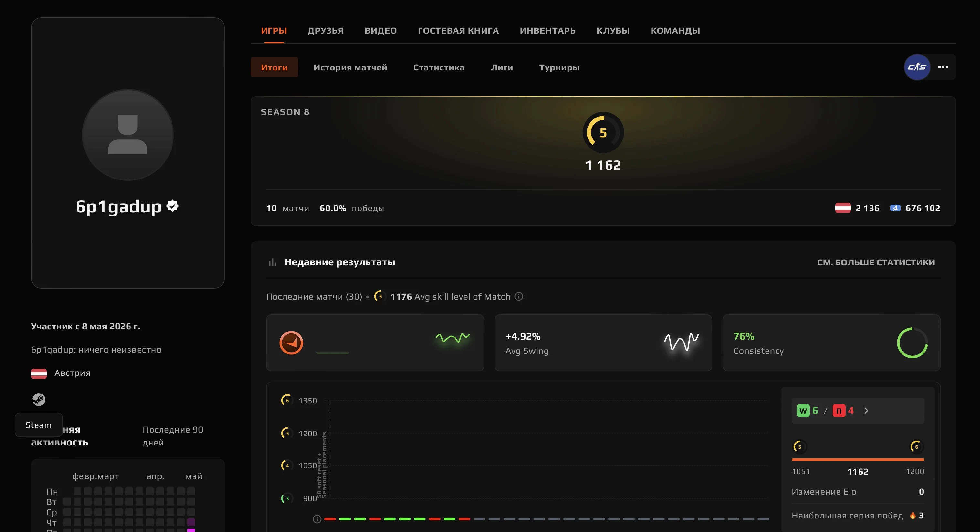Click the Elo progress bar at 1162
Viewport: 980px width, 532px height.
pos(858,459)
